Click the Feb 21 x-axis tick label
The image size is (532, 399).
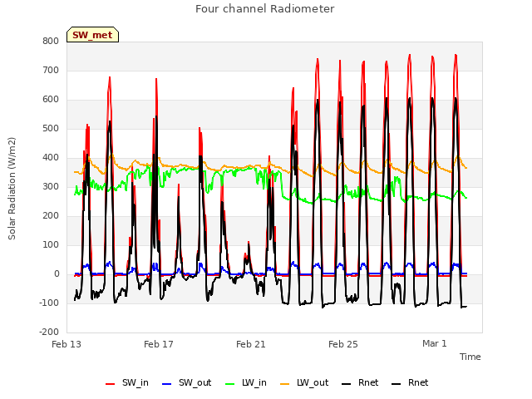click(251, 344)
